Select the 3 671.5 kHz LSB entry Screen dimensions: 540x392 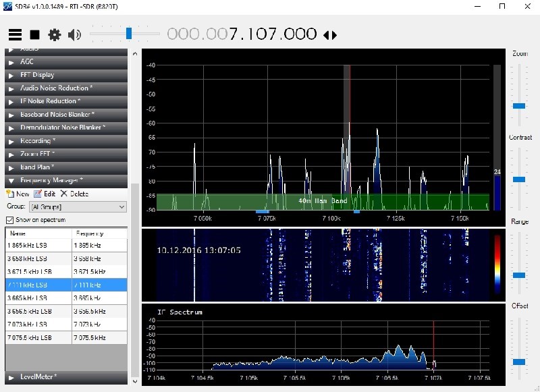click(x=66, y=272)
